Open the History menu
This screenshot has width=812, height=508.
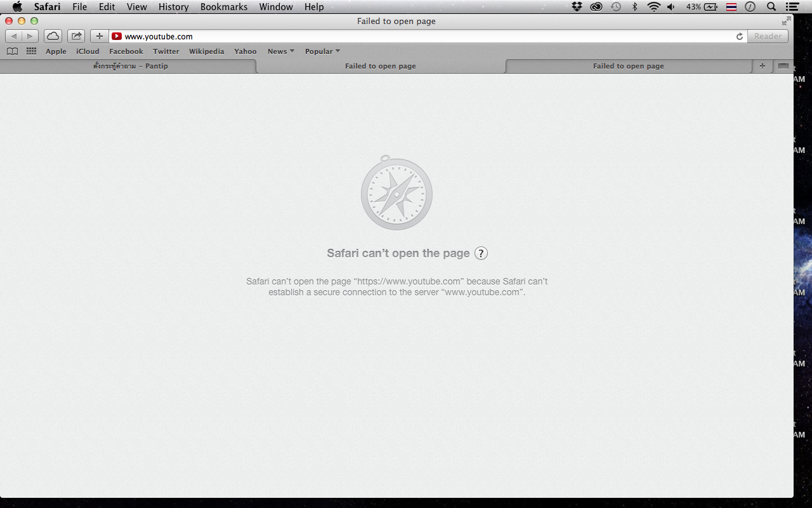click(x=174, y=7)
